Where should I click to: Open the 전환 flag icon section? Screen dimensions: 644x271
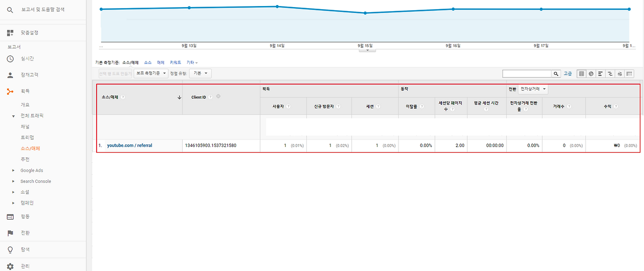[10, 233]
